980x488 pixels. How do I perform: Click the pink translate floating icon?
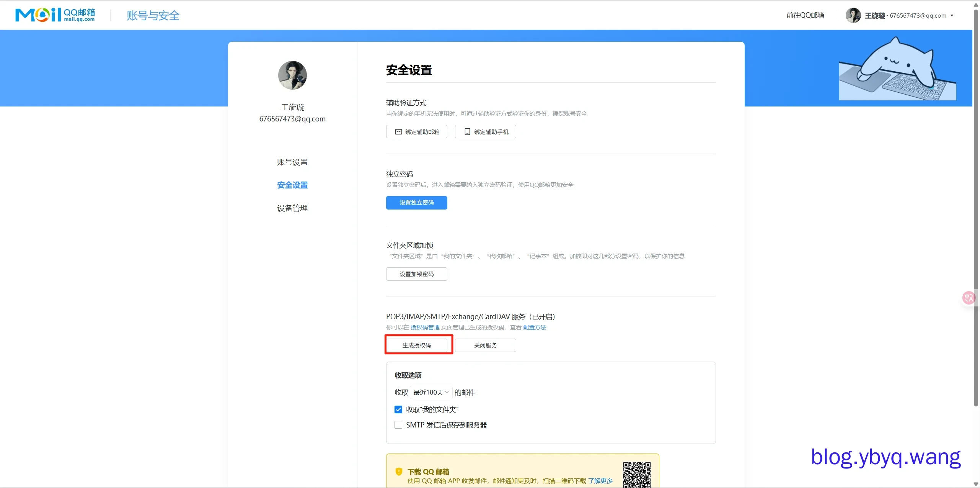969,298
